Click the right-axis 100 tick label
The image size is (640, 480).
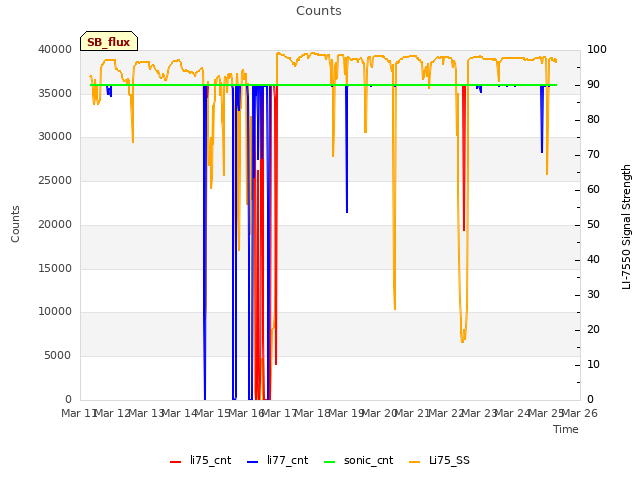[x=596, y=49]
